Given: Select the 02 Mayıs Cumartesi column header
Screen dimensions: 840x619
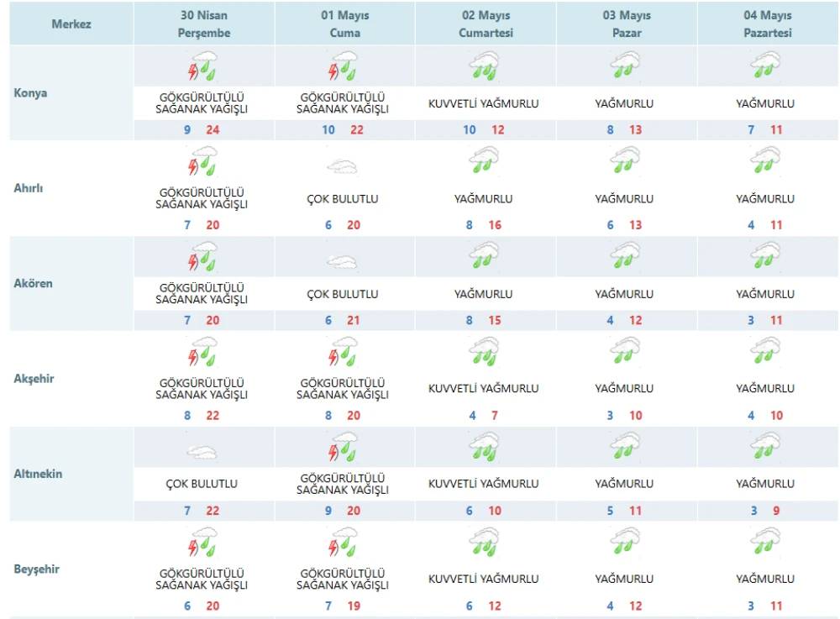Looking at the screenshot, I should point(486,24).
